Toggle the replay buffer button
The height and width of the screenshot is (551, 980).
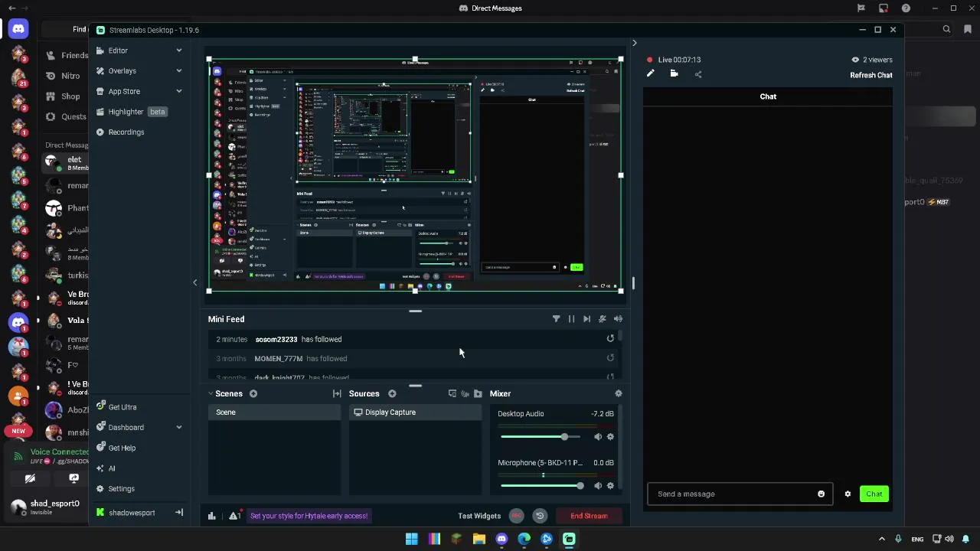click(540, 516)
